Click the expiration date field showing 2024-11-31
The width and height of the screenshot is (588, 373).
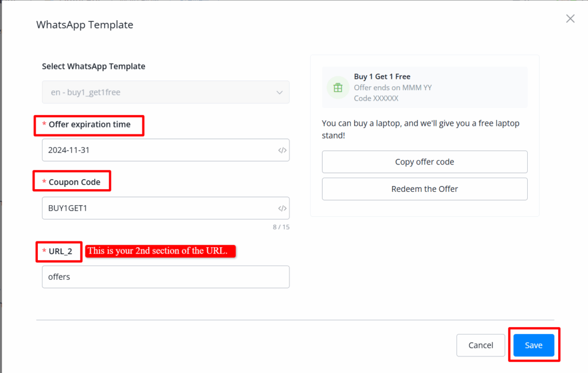[158, 151]
